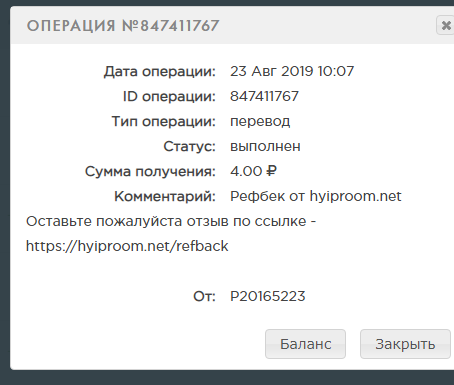Click the Дата операции label
The image size is (454, 385).
coord(160,71)
